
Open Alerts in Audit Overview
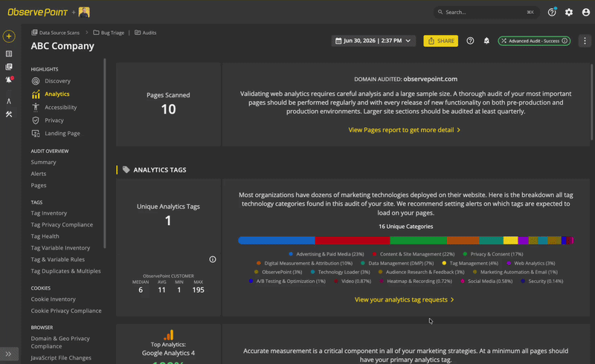[x=39, y=174]
